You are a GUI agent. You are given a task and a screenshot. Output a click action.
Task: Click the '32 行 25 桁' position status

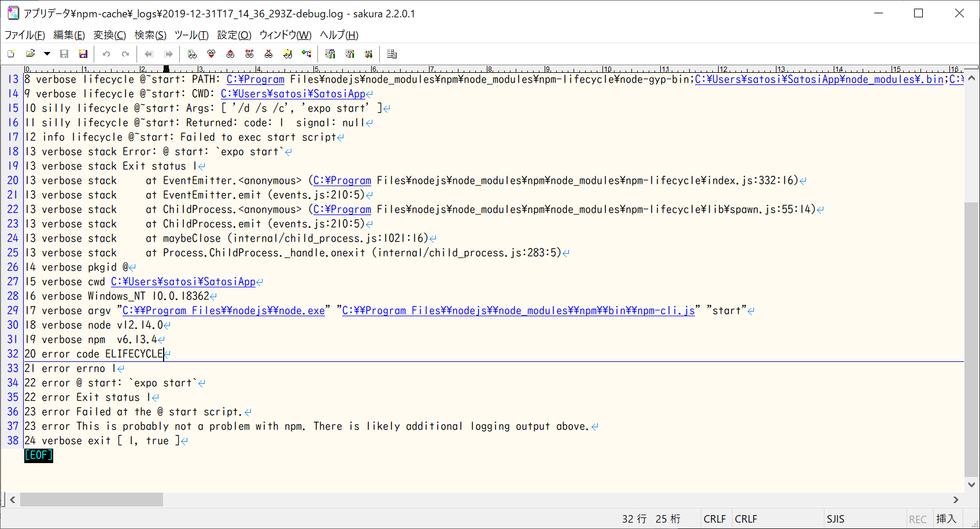tap(651, 519)
